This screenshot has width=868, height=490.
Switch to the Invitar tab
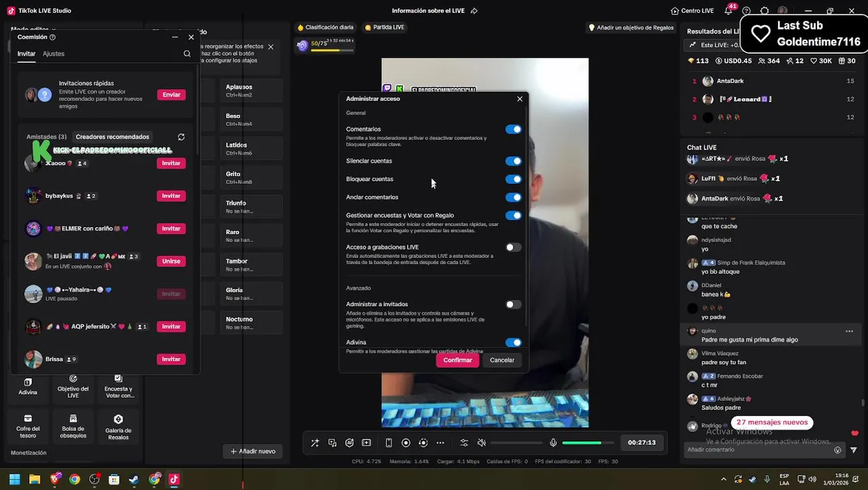[26, 54]
